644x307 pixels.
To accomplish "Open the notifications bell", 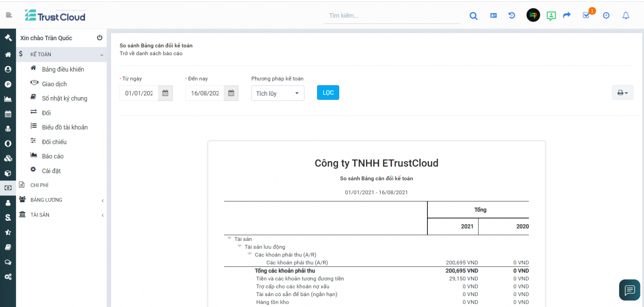I will pos(625,16).
